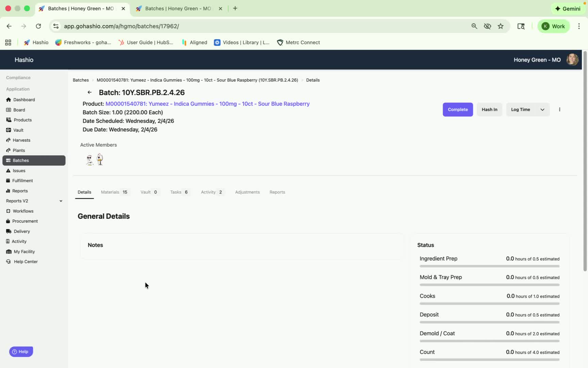Click the first active member avatar
This screenshot has width=588, height=368.
89,159
